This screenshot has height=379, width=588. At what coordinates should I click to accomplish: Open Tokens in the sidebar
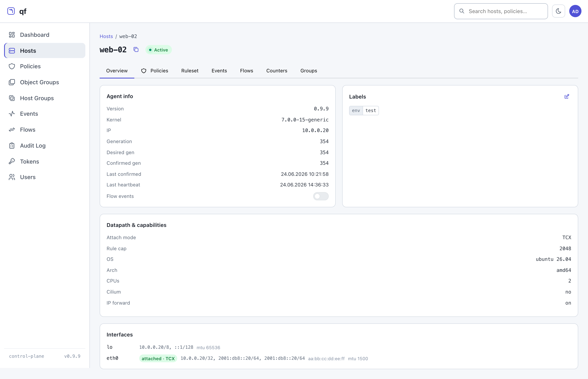coord(45,161)
